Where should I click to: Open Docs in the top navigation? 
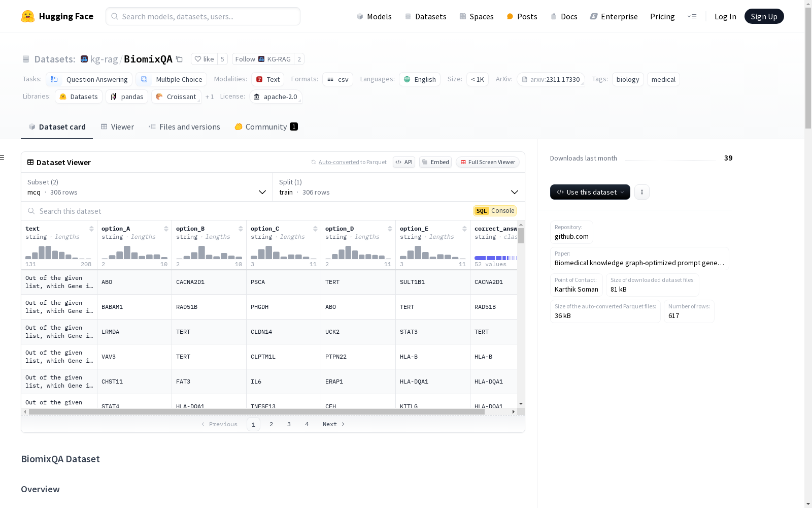coord(564,16)
